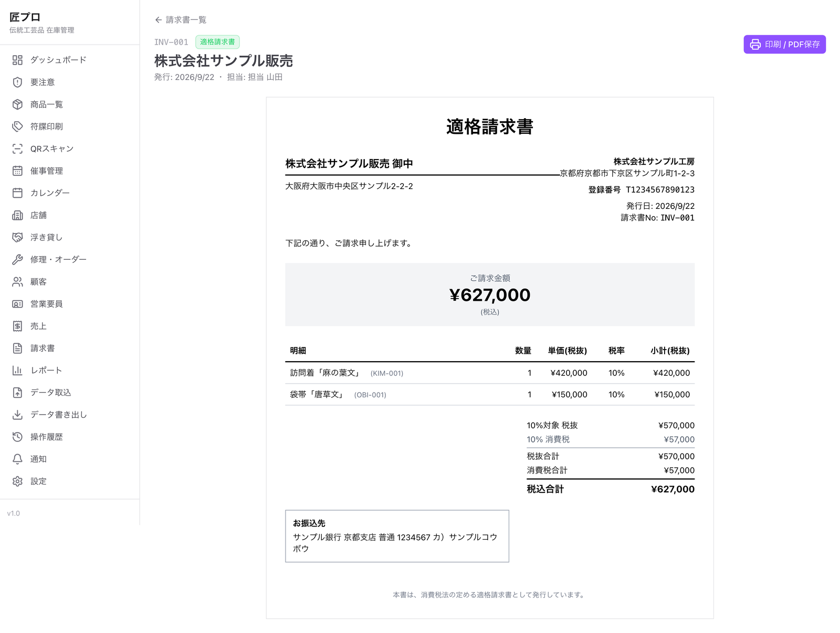Click the 通知 bell icon
Viewport: 840px width, 633px height.
pos(17,459)
